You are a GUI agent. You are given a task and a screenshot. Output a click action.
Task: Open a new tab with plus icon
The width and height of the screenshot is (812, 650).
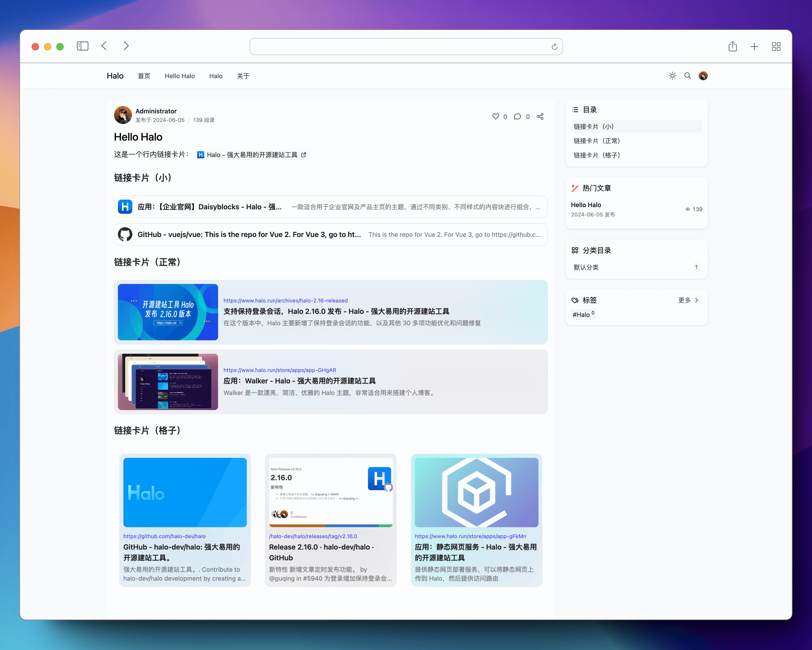click(x=754, y=46)
